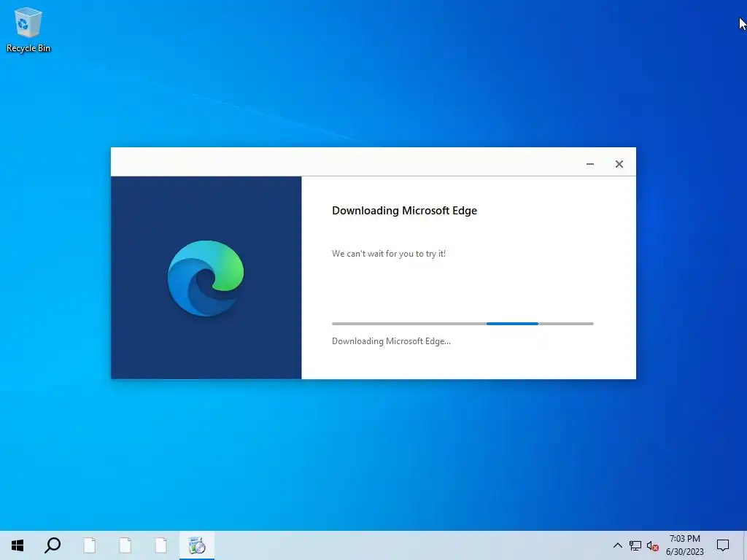Click "We can't wait for you to try it!" text
This screenshot has width=747, height=560.
(x=389, y=254)
